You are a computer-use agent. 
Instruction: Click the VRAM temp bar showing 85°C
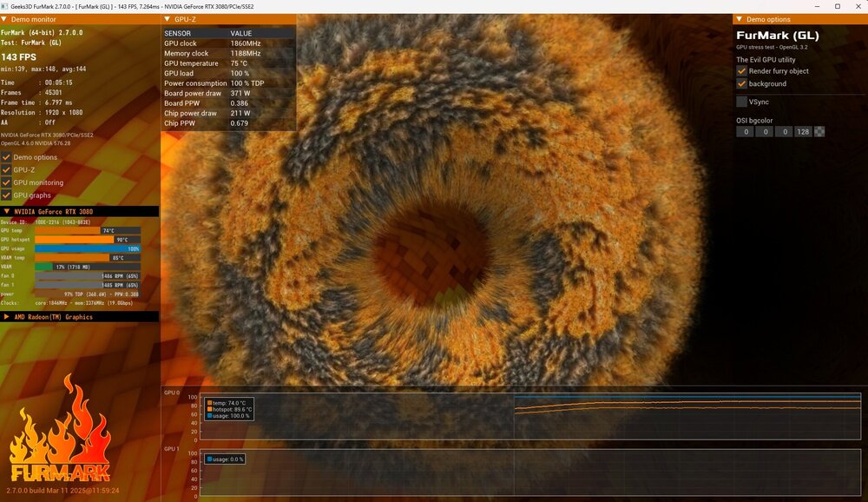[88, 258]
